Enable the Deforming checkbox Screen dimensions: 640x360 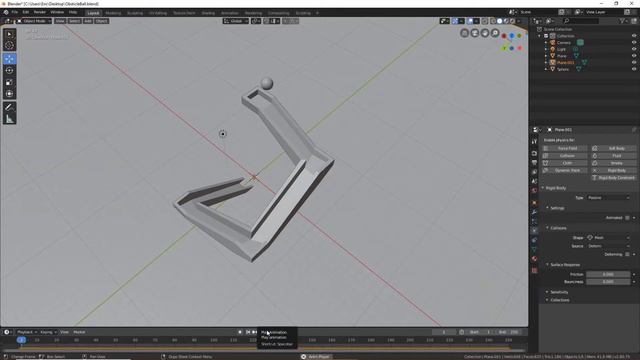tap(627, 254)
